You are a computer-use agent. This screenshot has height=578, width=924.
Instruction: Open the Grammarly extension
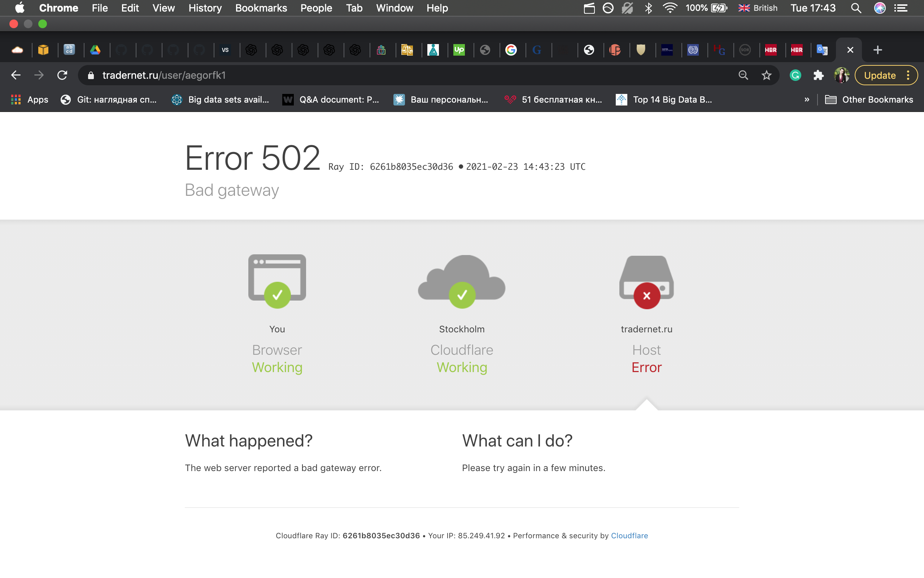point(796,75)
